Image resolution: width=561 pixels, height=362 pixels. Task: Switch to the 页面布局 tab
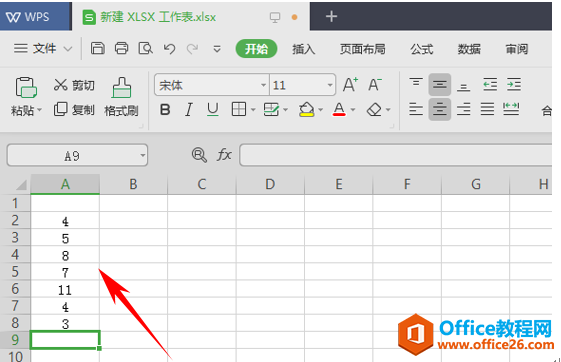362,49
